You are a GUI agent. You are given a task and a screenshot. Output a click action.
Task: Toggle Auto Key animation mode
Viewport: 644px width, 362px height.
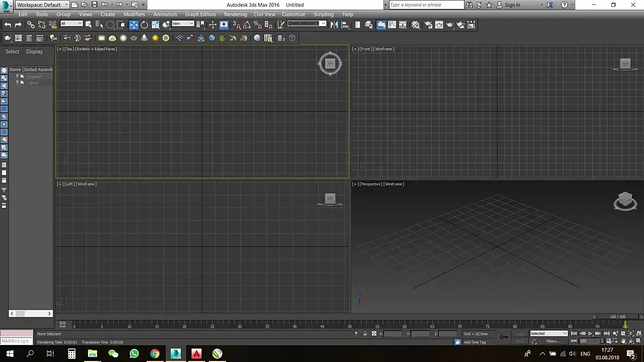click(x=520, y=334)
